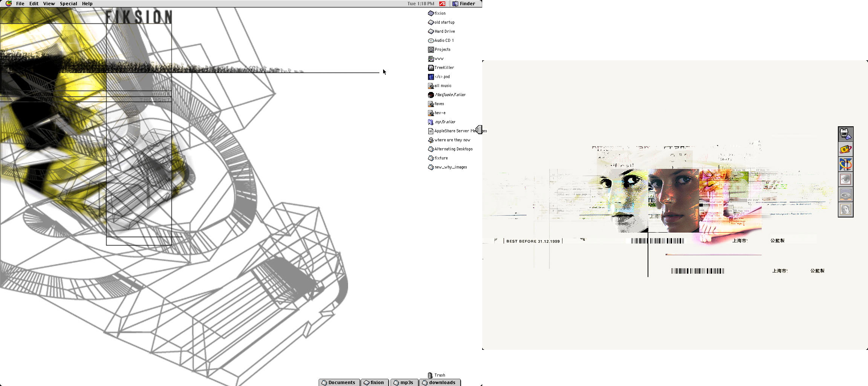Open the Hard Drive desktop icon
The height and width of the screenshot is (386, 868).
coord(431,31)
